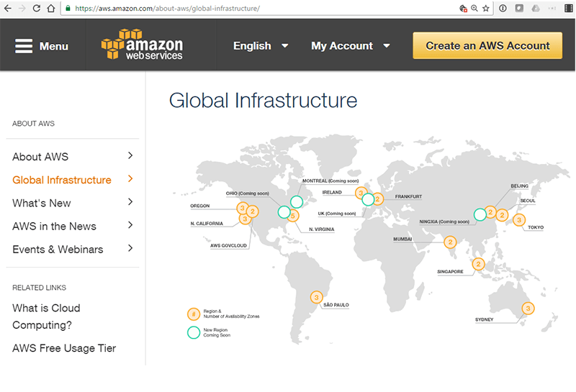Click the N. Virginia region marker

(x=294, y=216)
